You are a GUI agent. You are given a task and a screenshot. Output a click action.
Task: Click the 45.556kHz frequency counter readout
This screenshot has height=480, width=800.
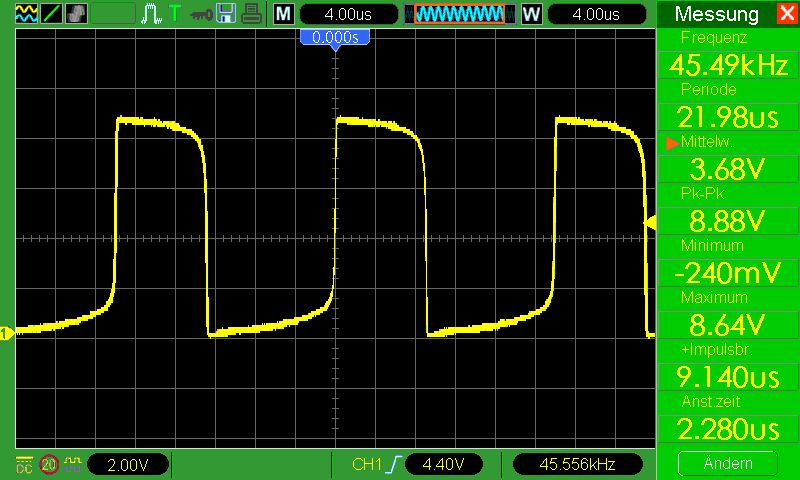point(577,465)
